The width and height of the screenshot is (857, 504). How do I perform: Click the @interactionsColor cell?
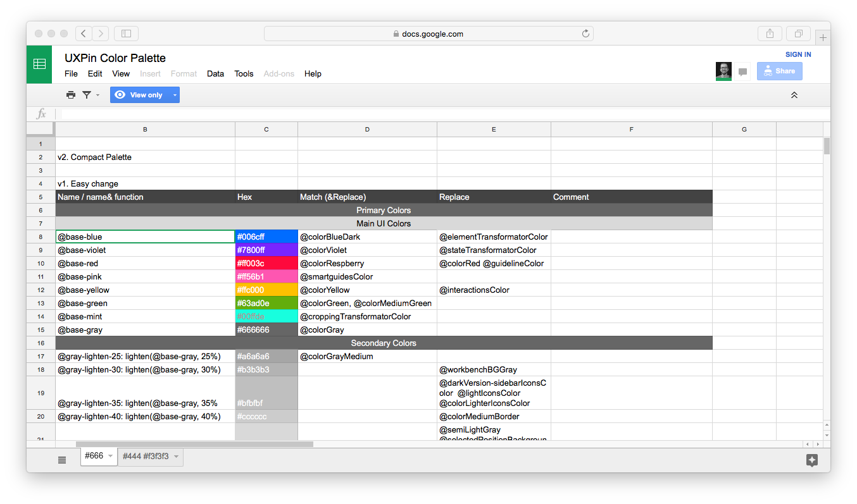[x=494, y=290]
